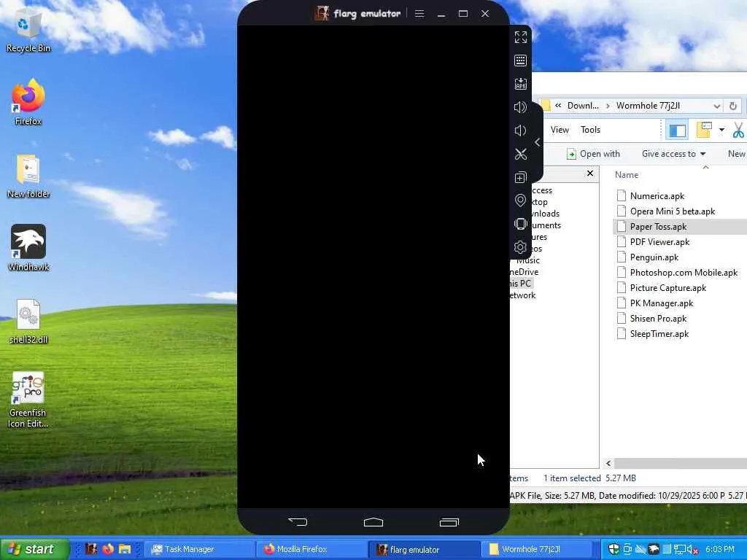Screen dimensions: 747x560
Task: Click folder quick launch icon in taskbar
Action: coord(125,549)
